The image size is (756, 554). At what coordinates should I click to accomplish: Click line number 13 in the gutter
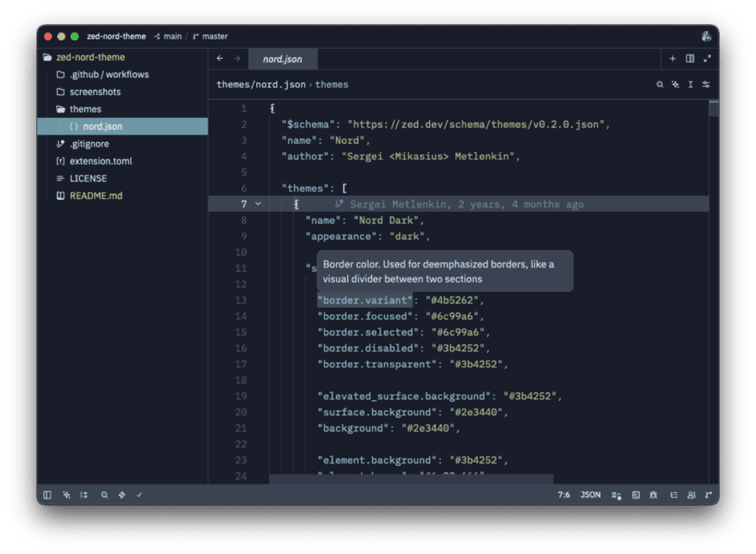point(241,300)
